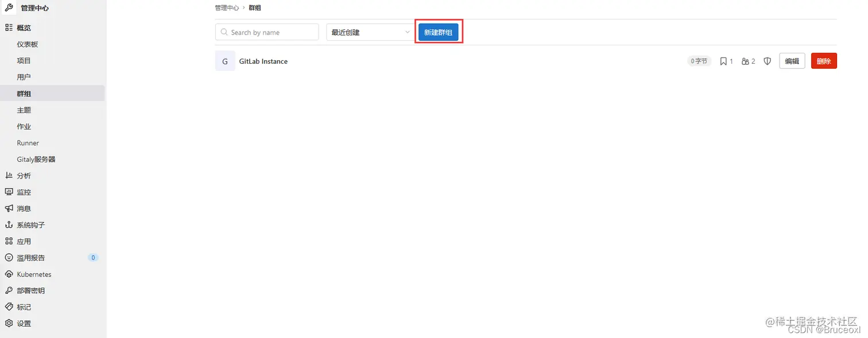The height and width of the screenshot is (338, 868).
Task: Open the 最近创建 sort dropdown
Action: (370, 32)
